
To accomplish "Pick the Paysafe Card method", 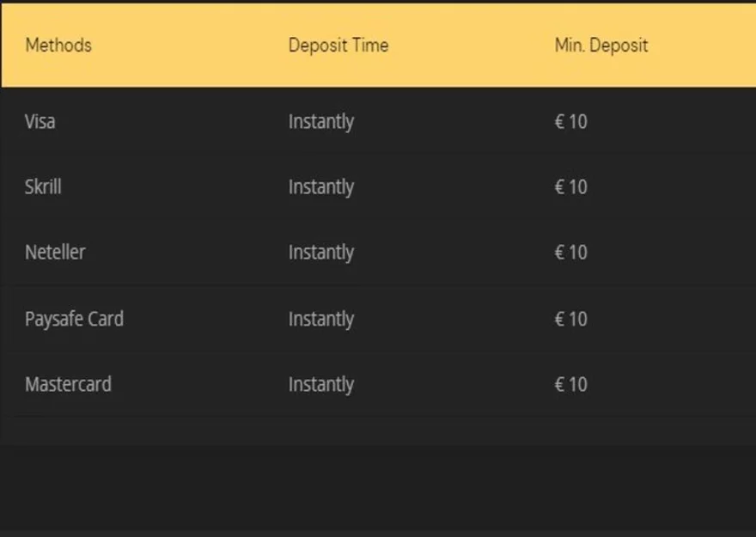I will tap(74, 319).
